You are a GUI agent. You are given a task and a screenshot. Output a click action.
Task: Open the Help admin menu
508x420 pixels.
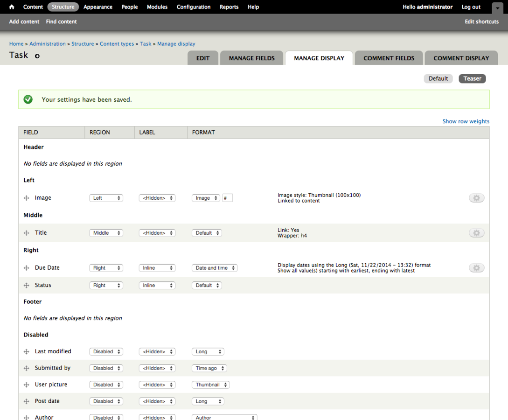pos(253,7)
